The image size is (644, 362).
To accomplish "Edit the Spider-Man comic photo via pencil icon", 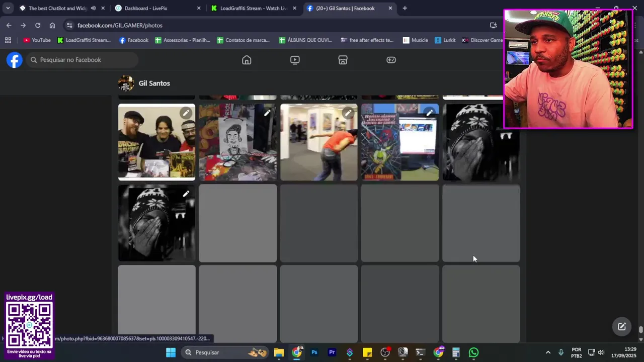I will [429, 113].
